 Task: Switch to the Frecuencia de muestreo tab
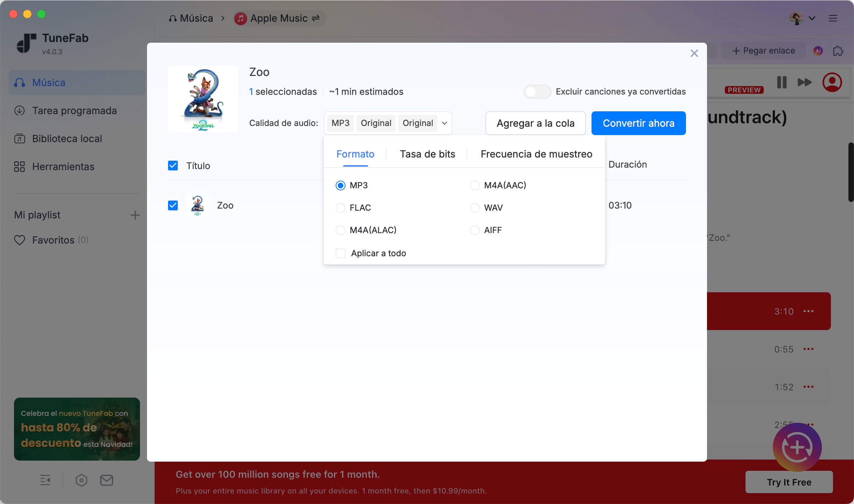[x=536, y=154]
